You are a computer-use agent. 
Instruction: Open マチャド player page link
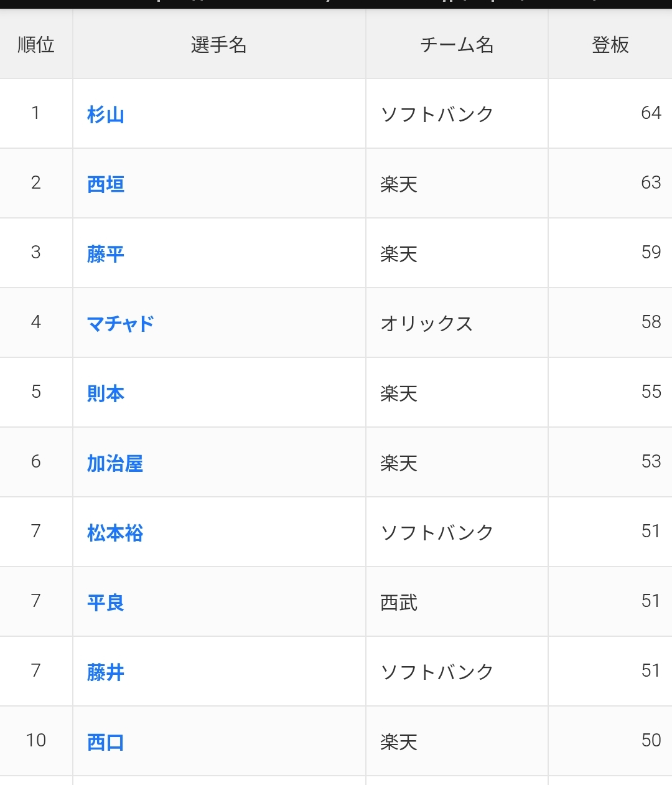[120, 324]
